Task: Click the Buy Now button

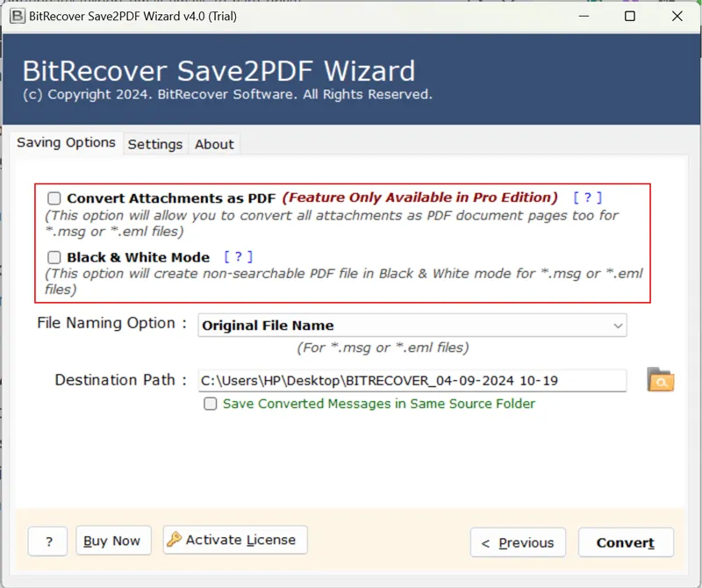Action: click(113, 541)
